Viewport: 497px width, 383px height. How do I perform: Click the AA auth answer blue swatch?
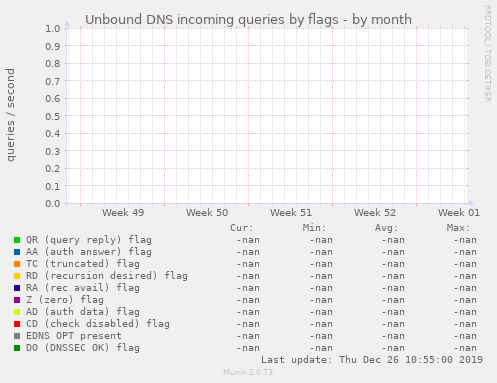[x=17, y=252]
